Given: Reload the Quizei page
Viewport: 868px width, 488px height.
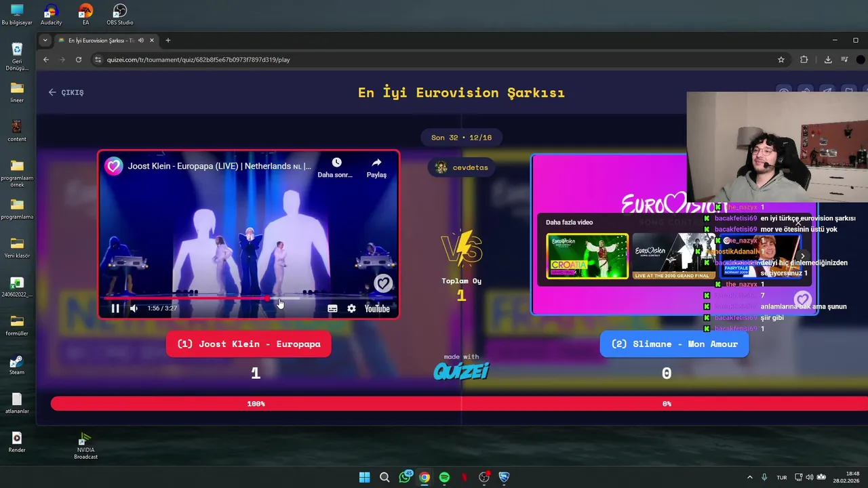Looking at the screenshot, I should [79, 60].
